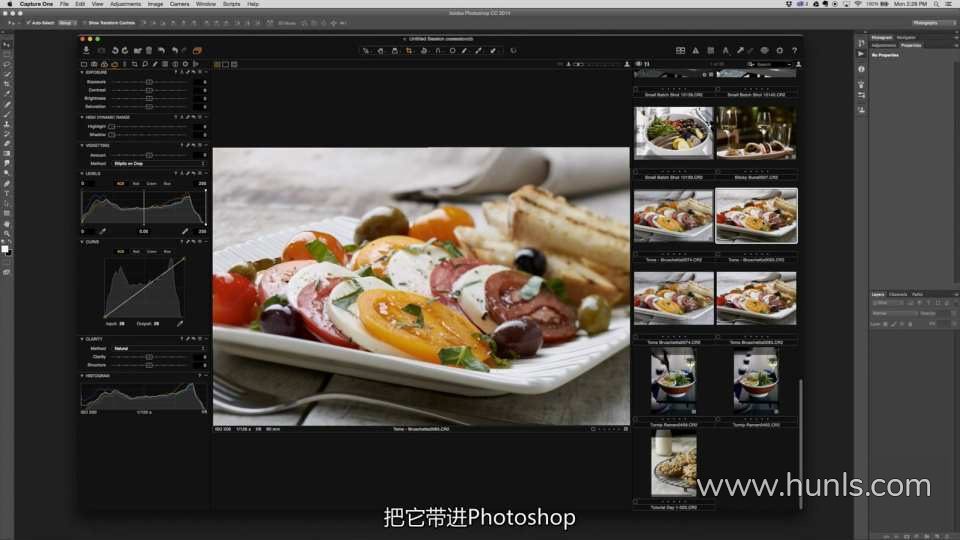Viewport: 960px width, 540px height.
Task: Open the Capture One app menu
Action: 36,4
